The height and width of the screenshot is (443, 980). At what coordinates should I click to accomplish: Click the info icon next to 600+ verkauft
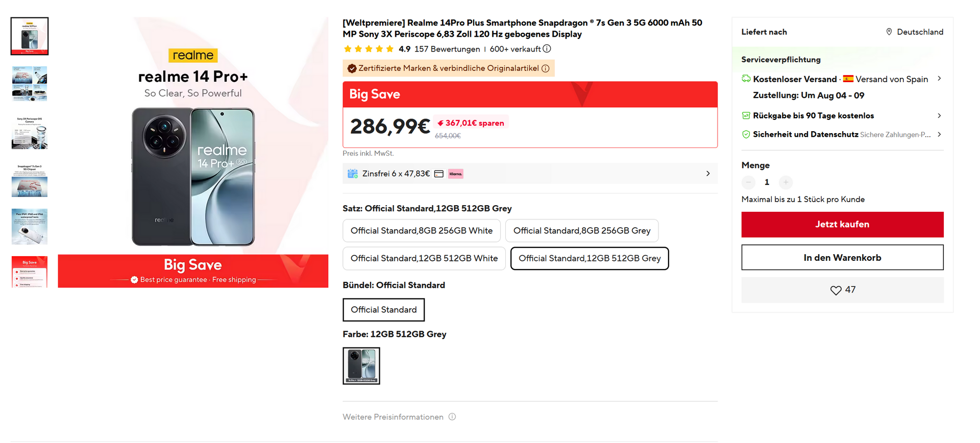pos(547,49)
